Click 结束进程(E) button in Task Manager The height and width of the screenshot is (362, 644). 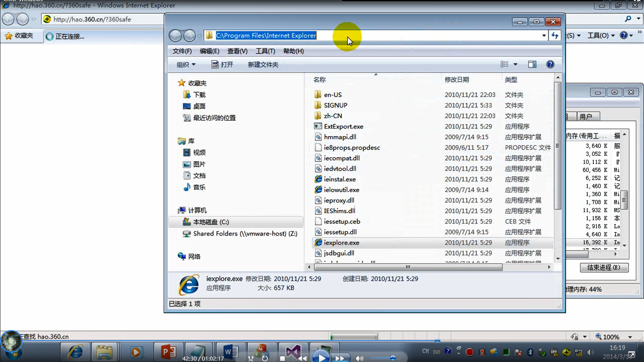pos(604,268)
